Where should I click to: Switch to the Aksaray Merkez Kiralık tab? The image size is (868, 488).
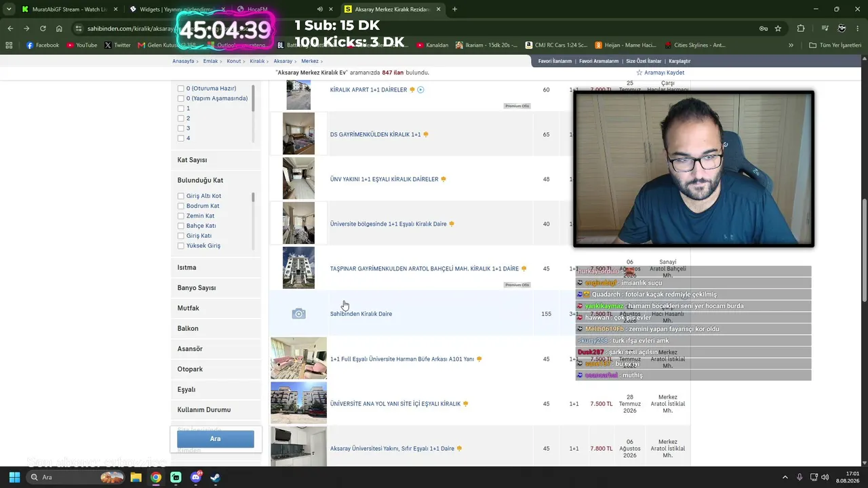[393, 9]
